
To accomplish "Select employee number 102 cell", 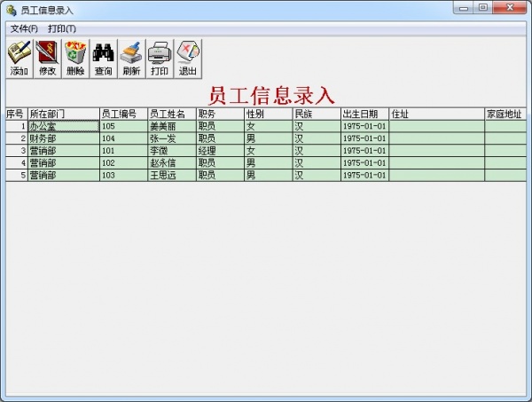I will [124, 163].
